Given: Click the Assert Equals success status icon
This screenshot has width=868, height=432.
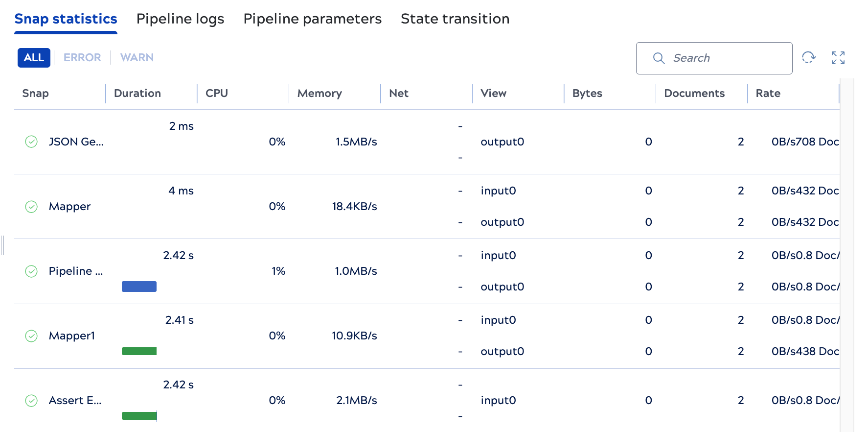Looking at the screenshot, I should [31, 401].
